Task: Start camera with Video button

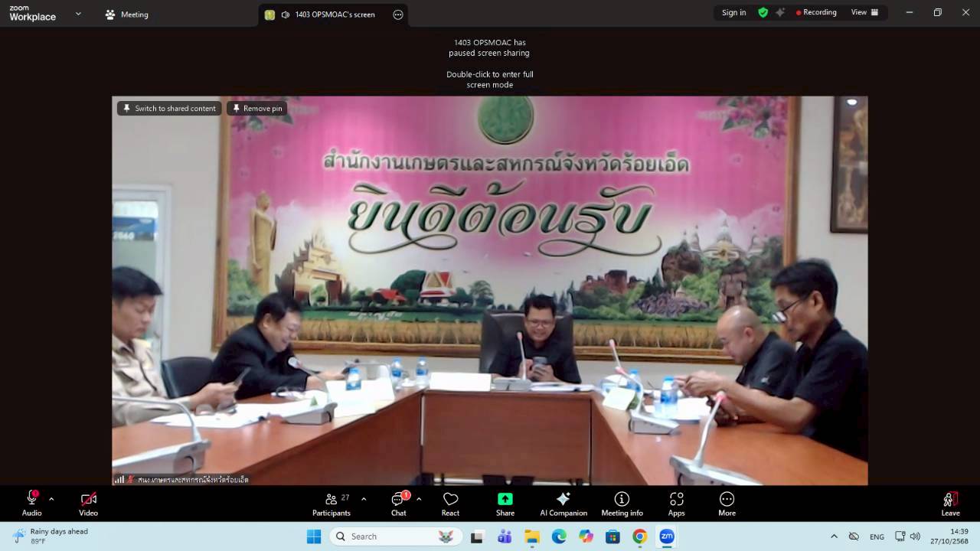Action: 88,504
